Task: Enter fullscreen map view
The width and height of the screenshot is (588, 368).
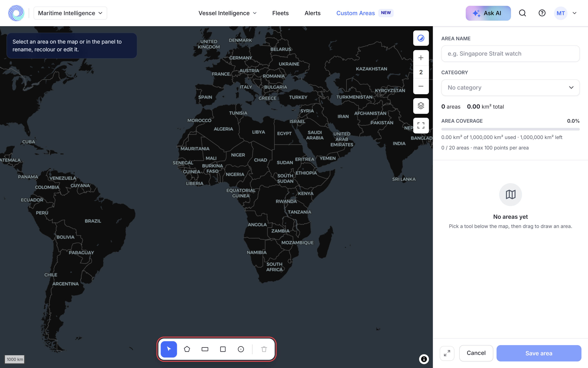Action: (x=421, y=125)
